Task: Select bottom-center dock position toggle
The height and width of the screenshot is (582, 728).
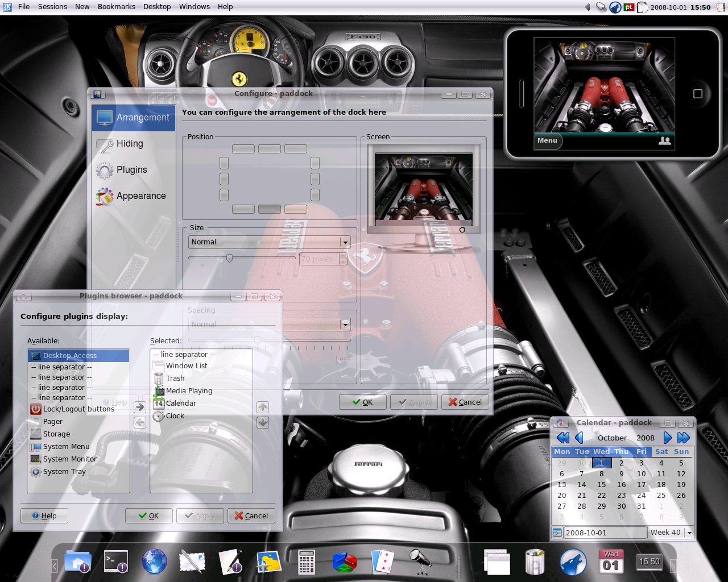Action: pyautogui.click(x=270, y=209)
